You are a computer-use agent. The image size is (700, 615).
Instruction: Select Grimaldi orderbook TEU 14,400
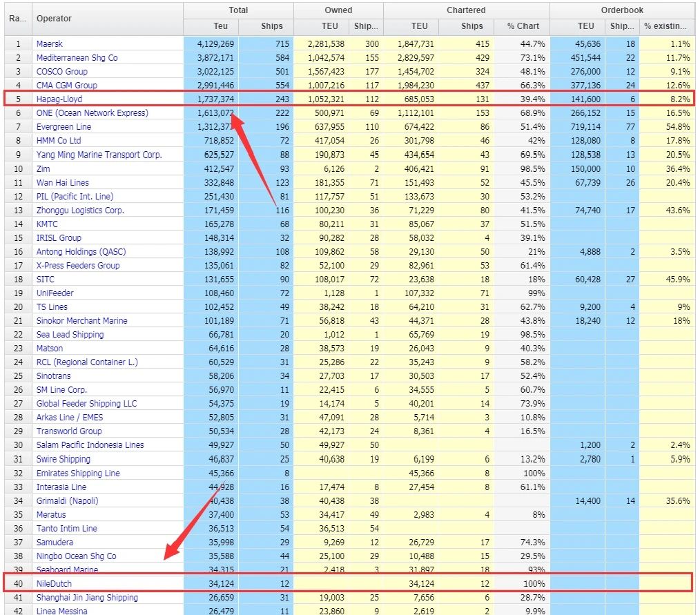click(x=587, y=501)
